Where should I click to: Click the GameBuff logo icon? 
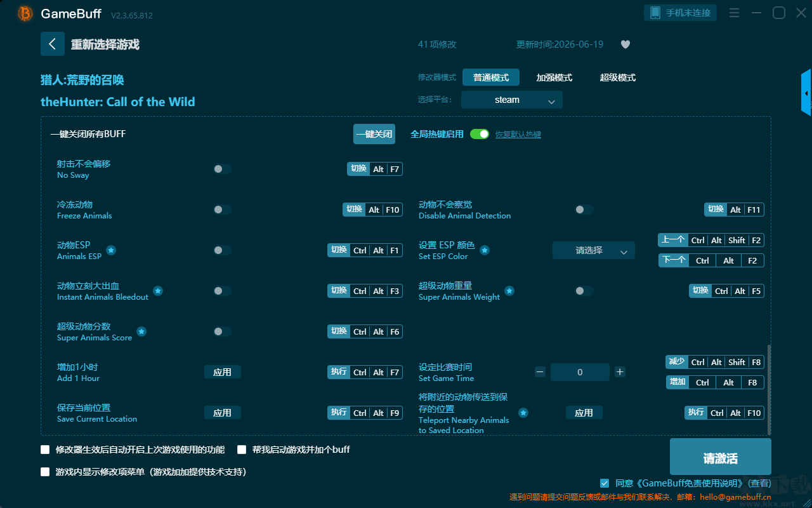[25, 13]
